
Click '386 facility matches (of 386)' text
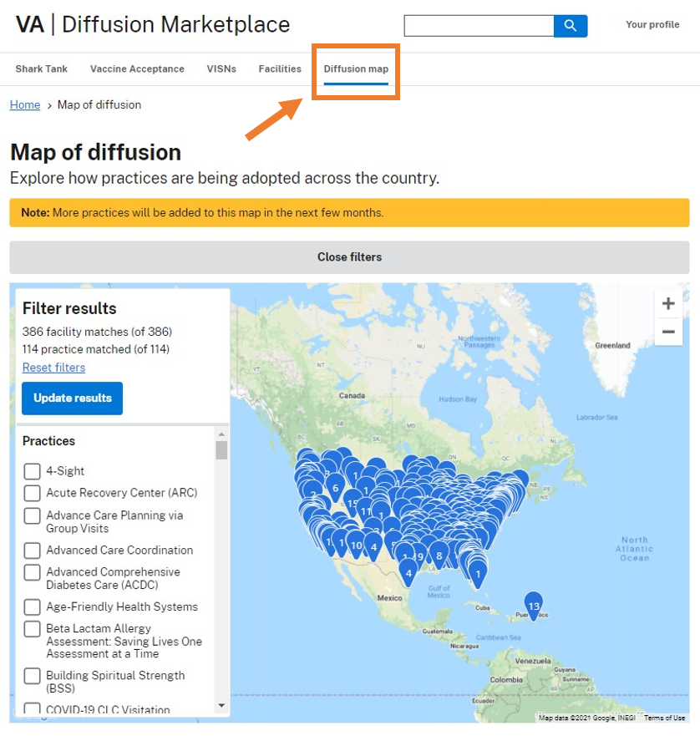97,332
